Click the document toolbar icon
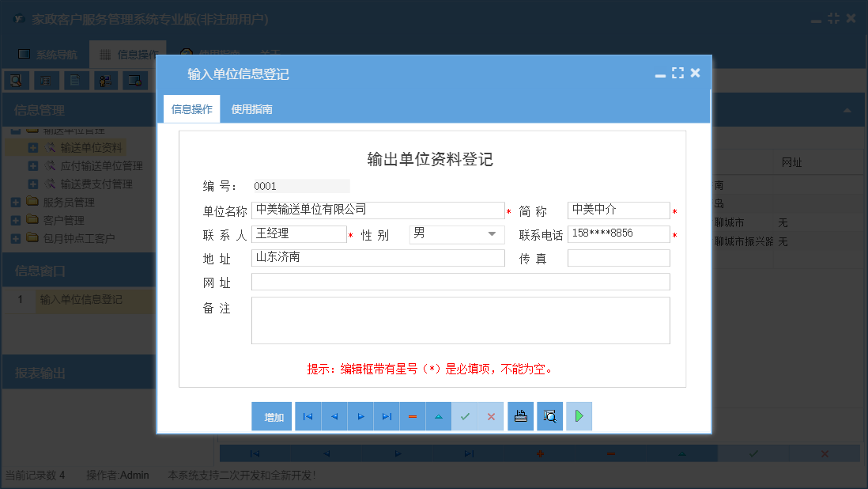Viewport: 868px width, 489px height. coord(76,80)
